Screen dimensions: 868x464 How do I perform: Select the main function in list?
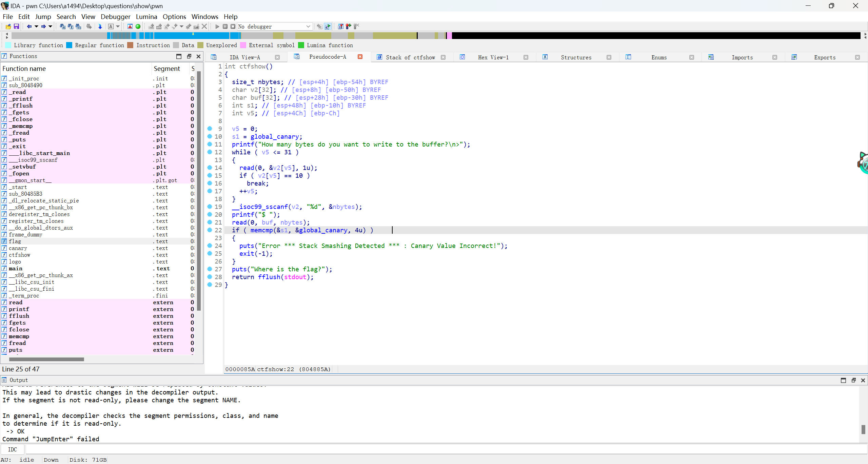click(16, 268)
